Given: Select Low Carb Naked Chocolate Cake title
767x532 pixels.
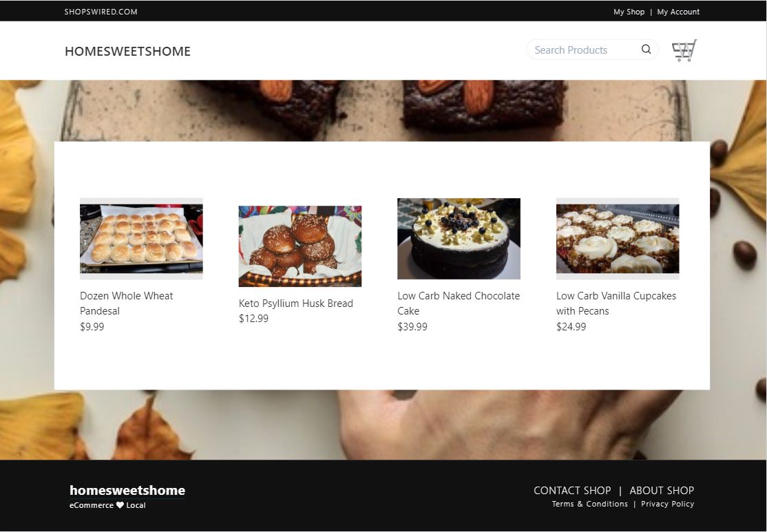Looking at the screenshot, I should coord(459,303).
